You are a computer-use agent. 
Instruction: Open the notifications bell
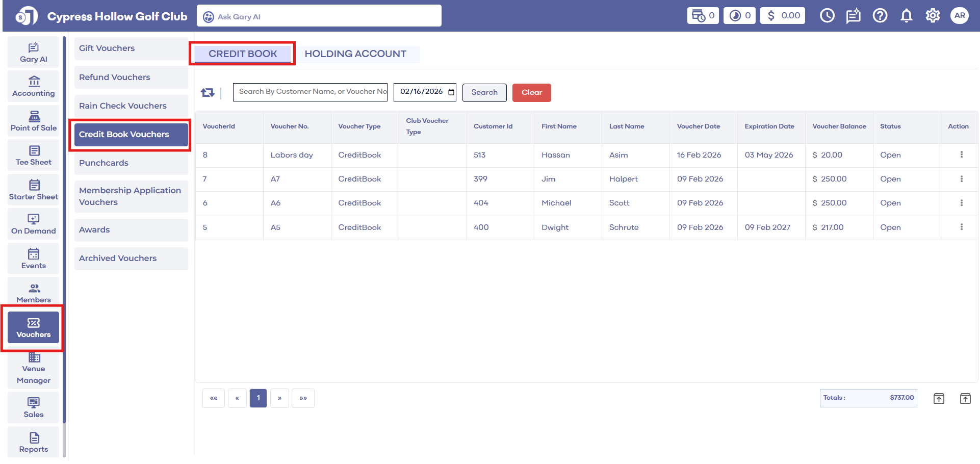(x=906, y=16)
